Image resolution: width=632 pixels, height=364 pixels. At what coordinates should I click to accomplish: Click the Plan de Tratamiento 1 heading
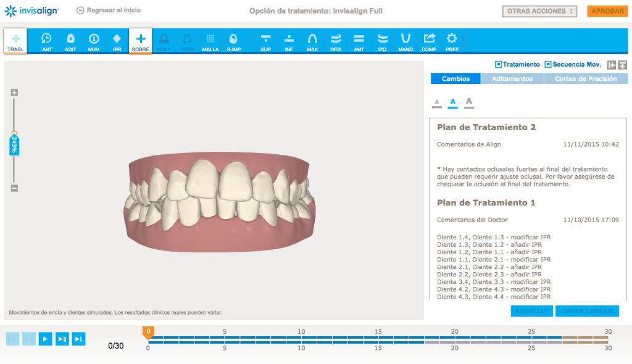pyautogui.click(x=486, y=203)
